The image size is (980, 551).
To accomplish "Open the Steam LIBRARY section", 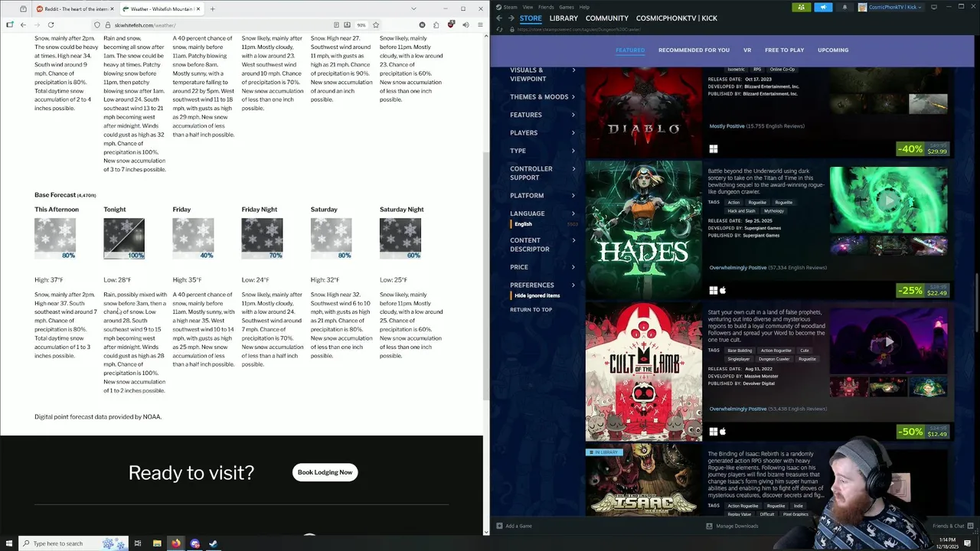I will (563, 18).
